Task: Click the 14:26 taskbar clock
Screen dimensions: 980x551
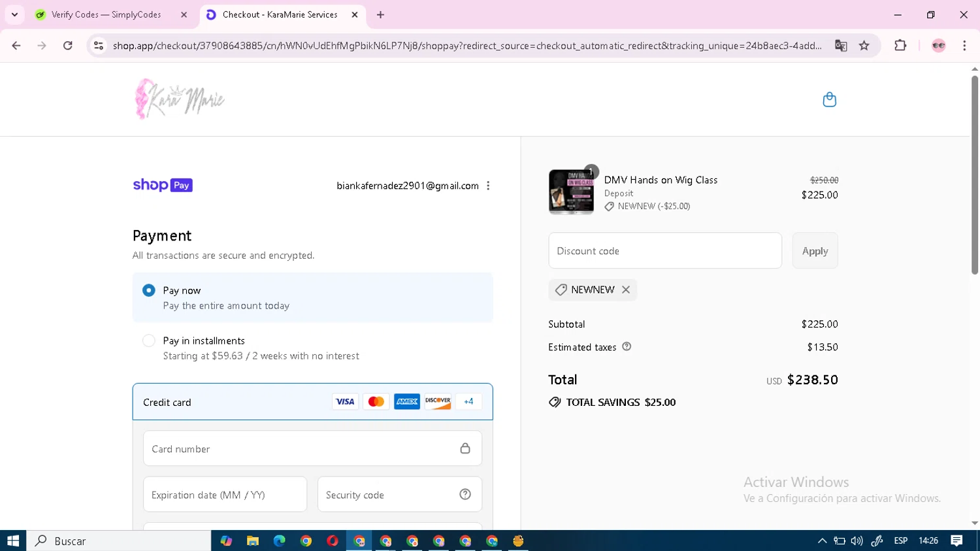Action: (x=928, y=541)
